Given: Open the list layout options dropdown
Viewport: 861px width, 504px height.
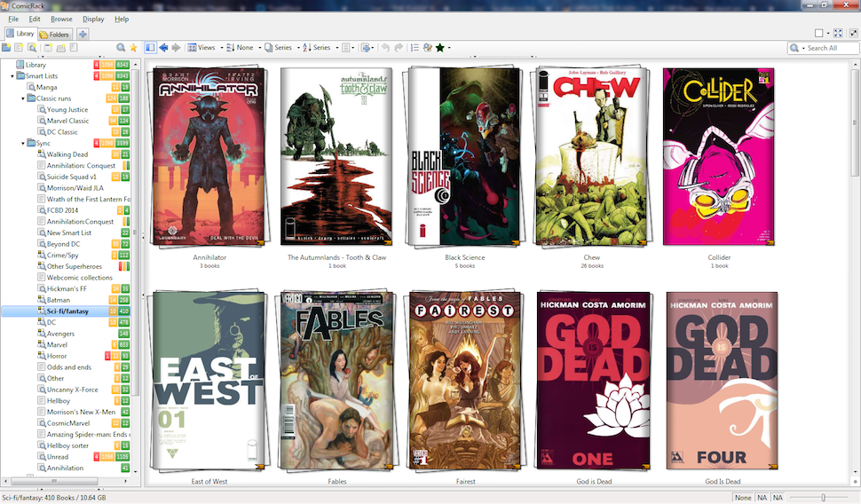Looking at the screenshot, I should click(x=348, y=48).
